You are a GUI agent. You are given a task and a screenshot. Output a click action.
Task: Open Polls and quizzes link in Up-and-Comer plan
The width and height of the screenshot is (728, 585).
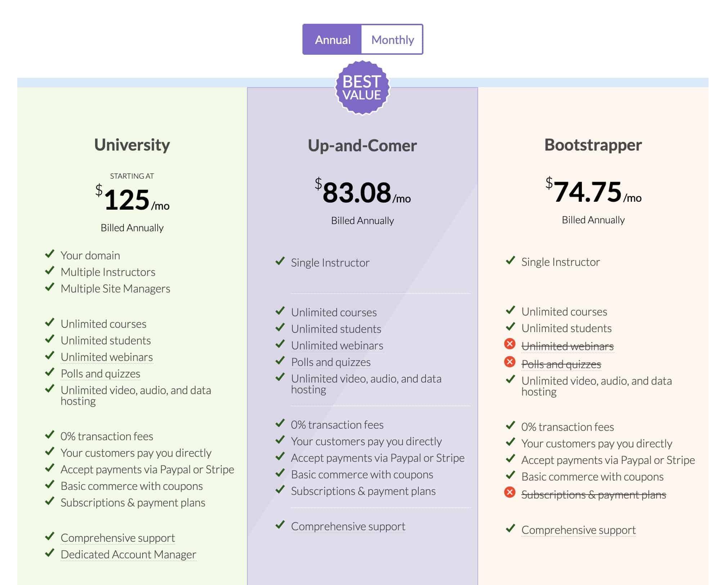[x=331, y=362]
